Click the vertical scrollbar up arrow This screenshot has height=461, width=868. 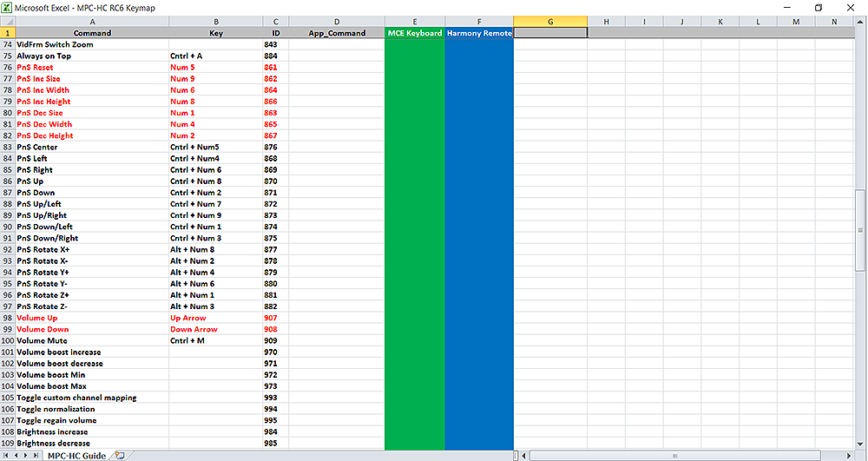click(861, 22)
